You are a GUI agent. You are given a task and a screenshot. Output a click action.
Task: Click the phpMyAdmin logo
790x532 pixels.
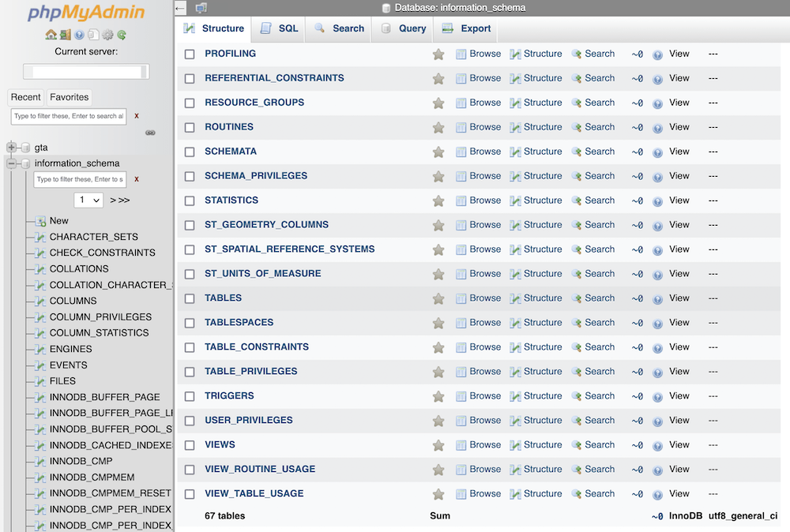[86, 12]
